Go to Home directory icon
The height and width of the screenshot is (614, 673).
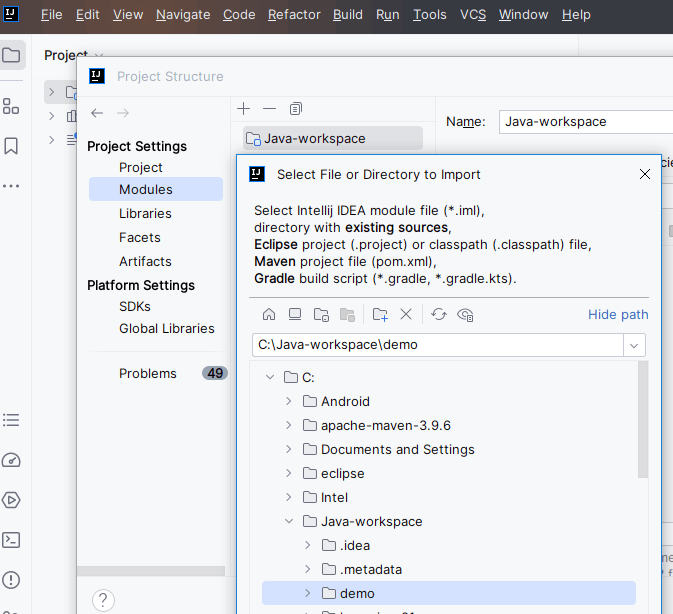[x=269, y=315]
